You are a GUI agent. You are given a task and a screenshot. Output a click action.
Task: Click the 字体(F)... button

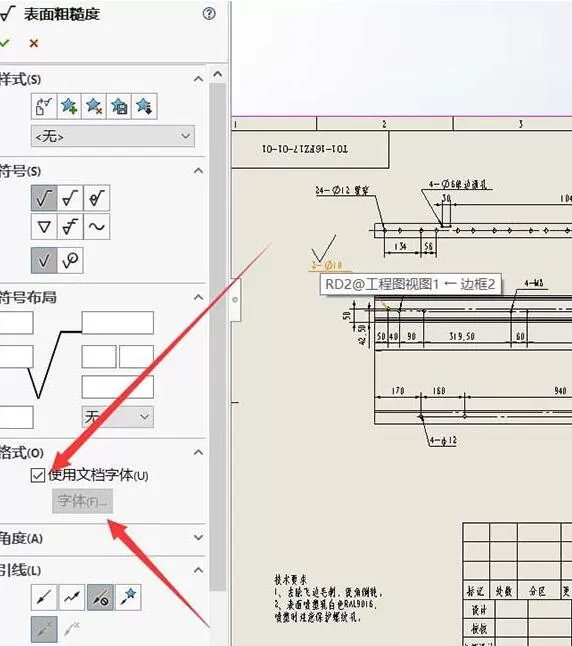click(x=82, y=501)
